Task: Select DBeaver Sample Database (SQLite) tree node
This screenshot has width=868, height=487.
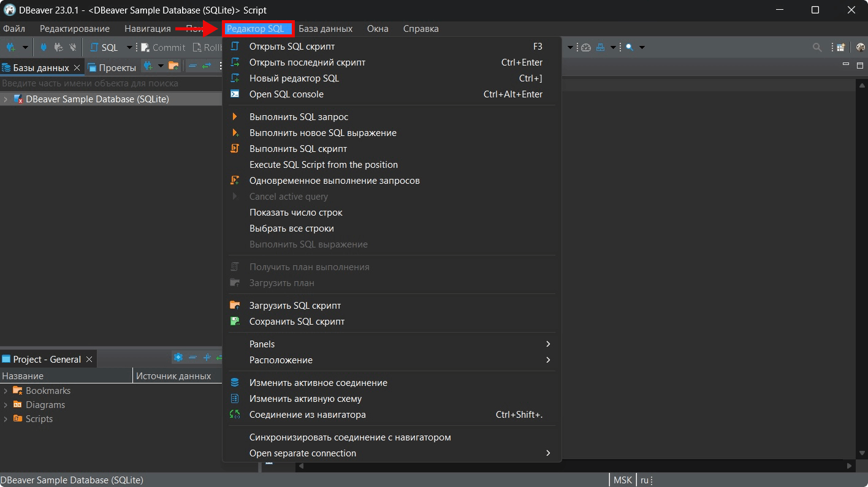Action: tap(97, 99)
